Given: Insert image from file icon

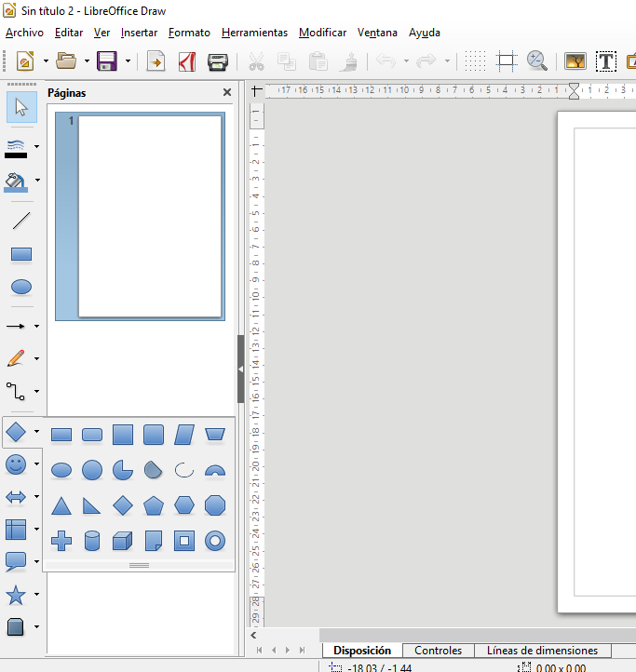Looking at the screenshot, I should tap(575, 61).
